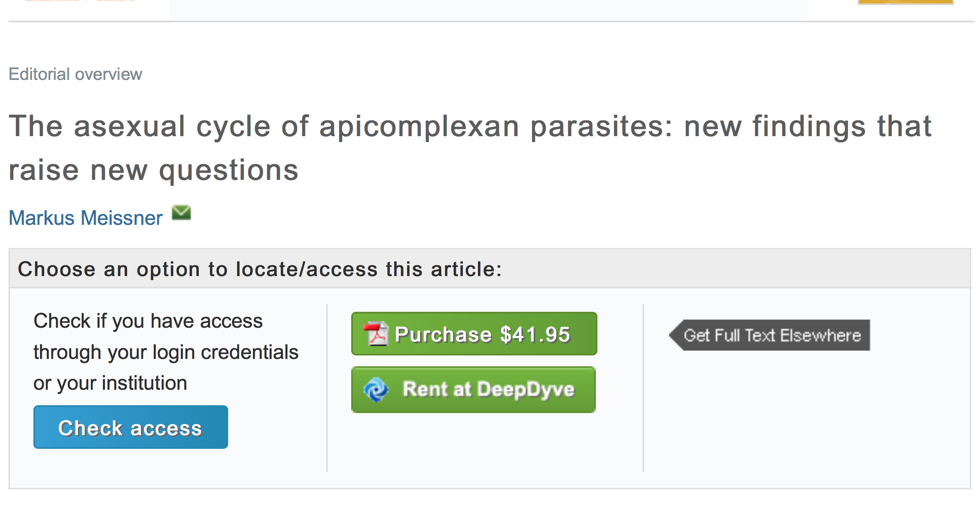The image size is (980, 508).
Task: Click the 'through your login credentials' text line
Action: (x=166, y=352)
